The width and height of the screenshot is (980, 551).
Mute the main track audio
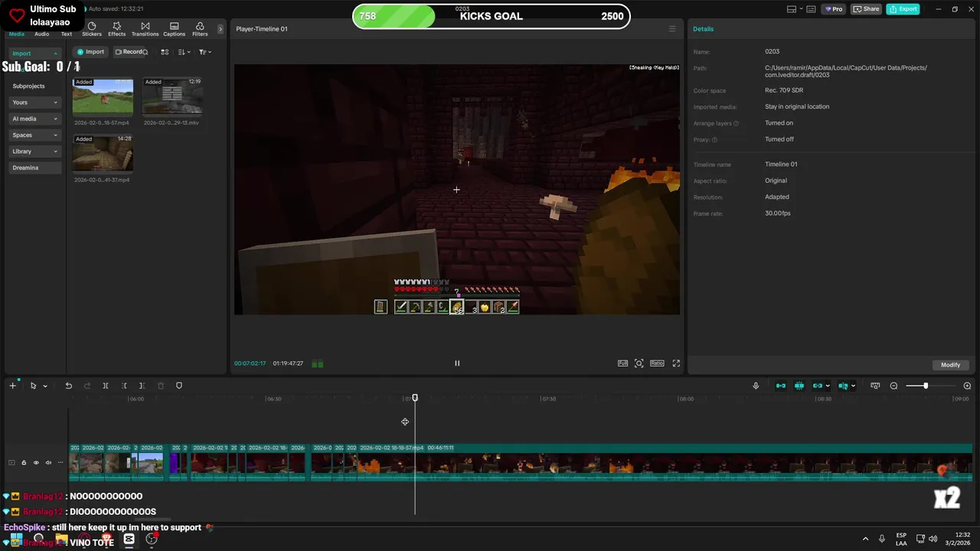tap(48, 462)
